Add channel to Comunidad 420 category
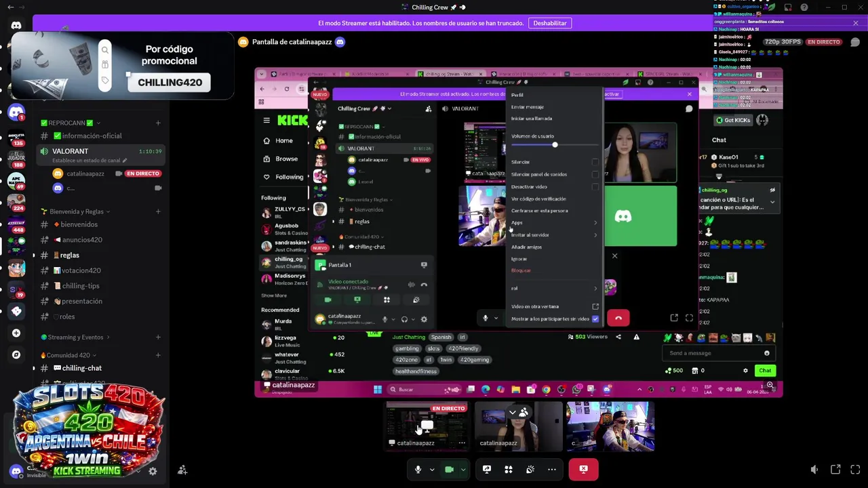This screenshot has width=868, height=488. pos(158,355)
